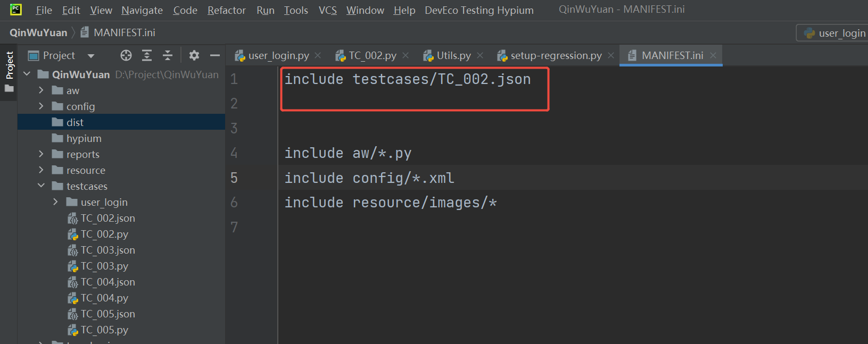Open Project panel settings gear

point(194,55)
